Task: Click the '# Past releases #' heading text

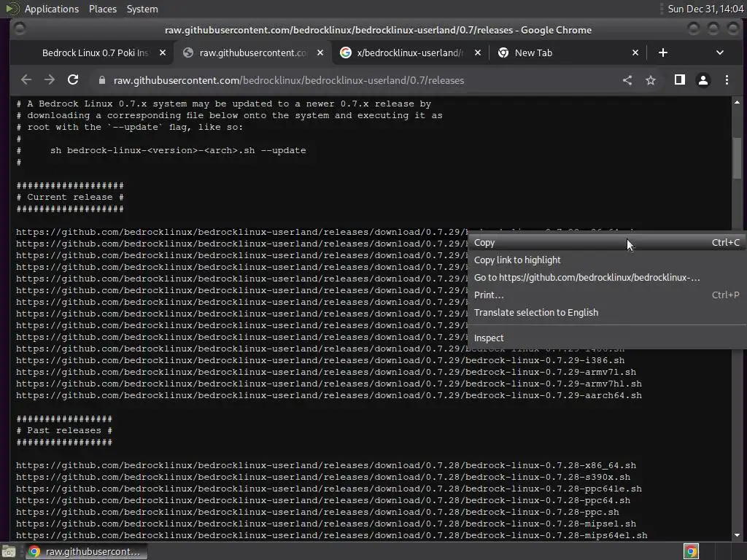Action: (64, 430)
